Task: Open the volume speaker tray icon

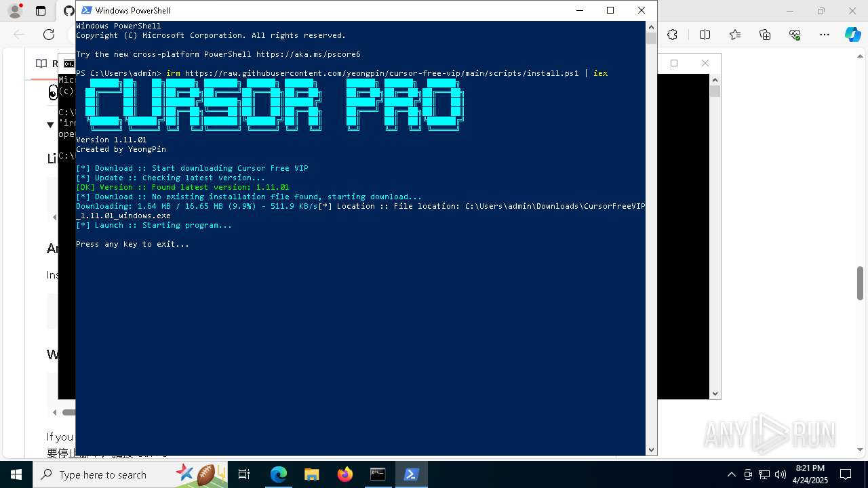Action: (x=780, y=474)
